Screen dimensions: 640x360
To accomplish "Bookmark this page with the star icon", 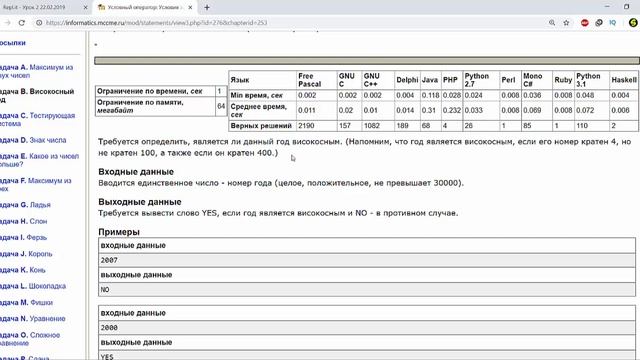I will [x=566, y=23].
